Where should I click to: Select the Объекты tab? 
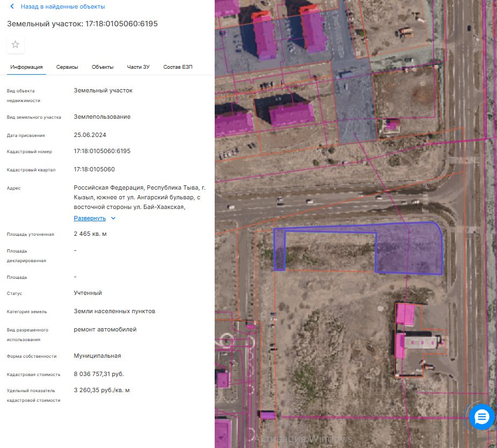pos(103,67)
